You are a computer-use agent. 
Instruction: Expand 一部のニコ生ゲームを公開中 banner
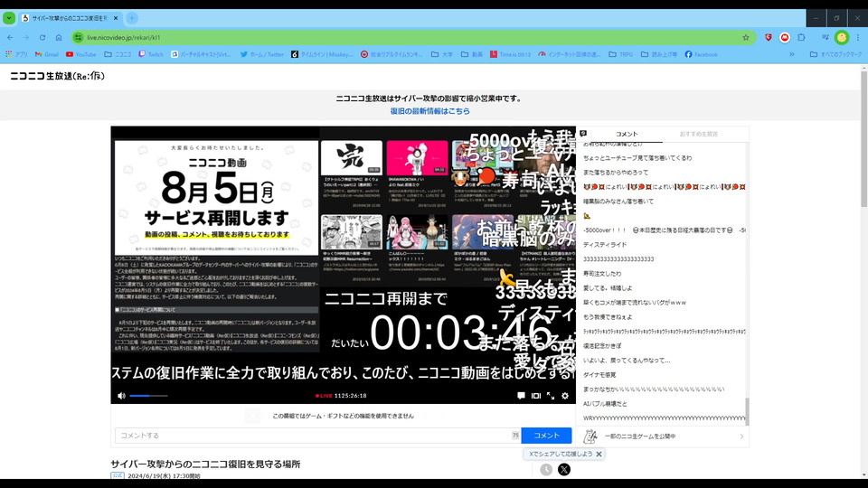[663, 436]
